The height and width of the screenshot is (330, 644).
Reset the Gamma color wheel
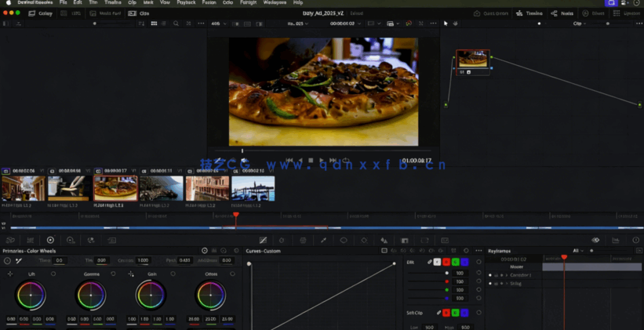113,274
